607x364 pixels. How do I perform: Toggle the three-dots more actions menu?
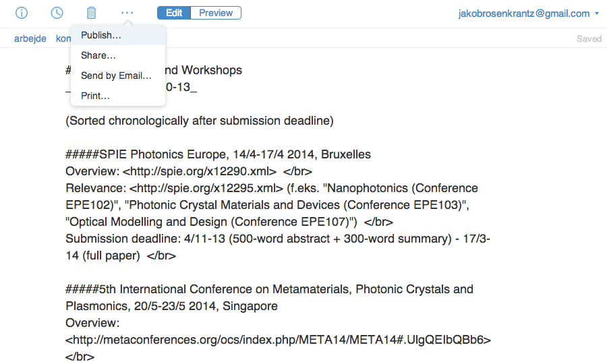(x=127, y=13)
